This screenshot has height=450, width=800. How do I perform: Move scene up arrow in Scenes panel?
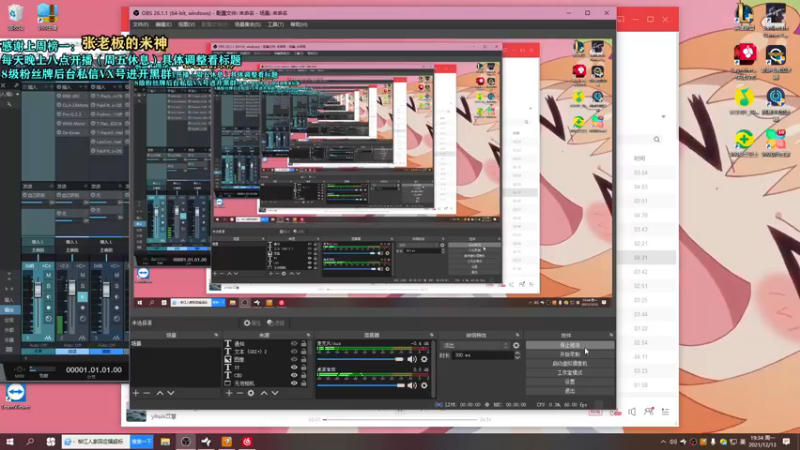click(x=160, y=393)
